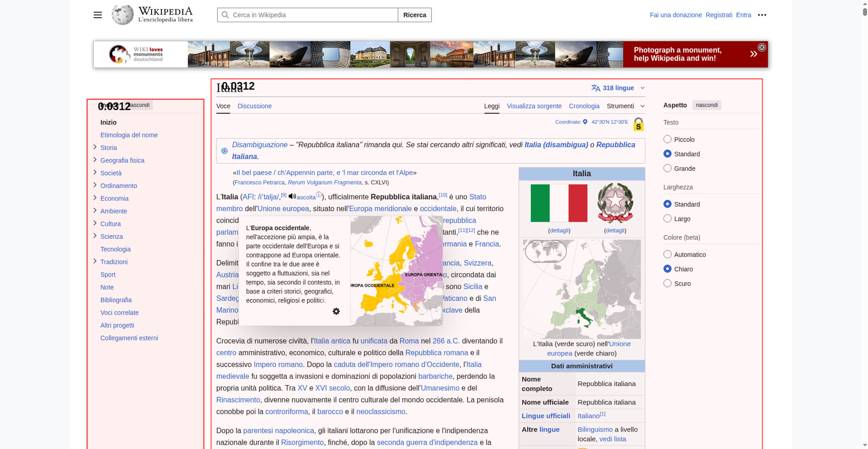
Task: Select Scuro color mode
Action: point(667,283)
